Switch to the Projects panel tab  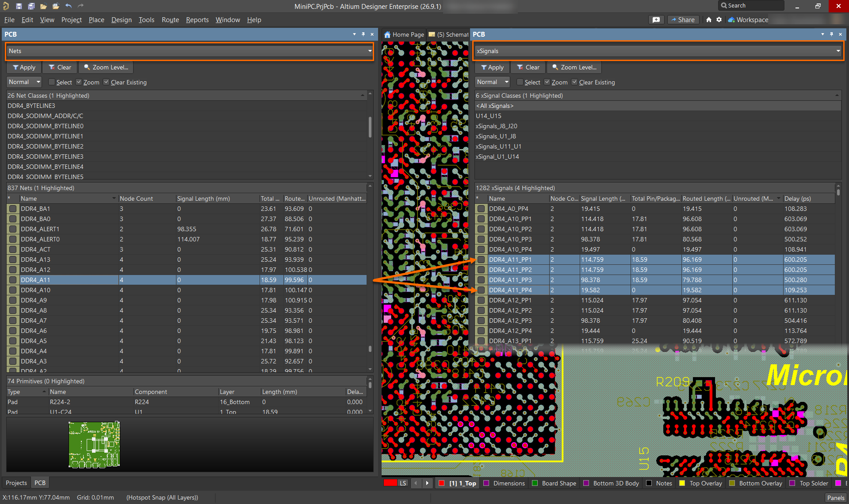click(x=16, y=483)
